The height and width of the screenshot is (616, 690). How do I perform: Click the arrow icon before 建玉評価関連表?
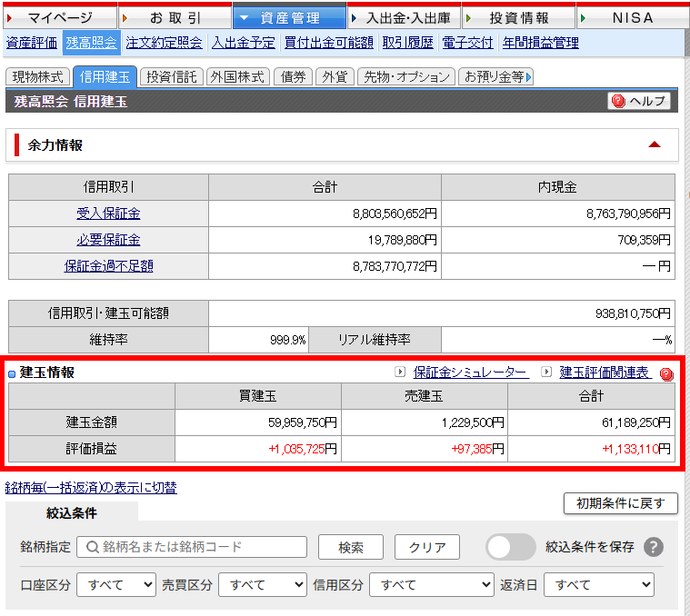tap(546, 373)
